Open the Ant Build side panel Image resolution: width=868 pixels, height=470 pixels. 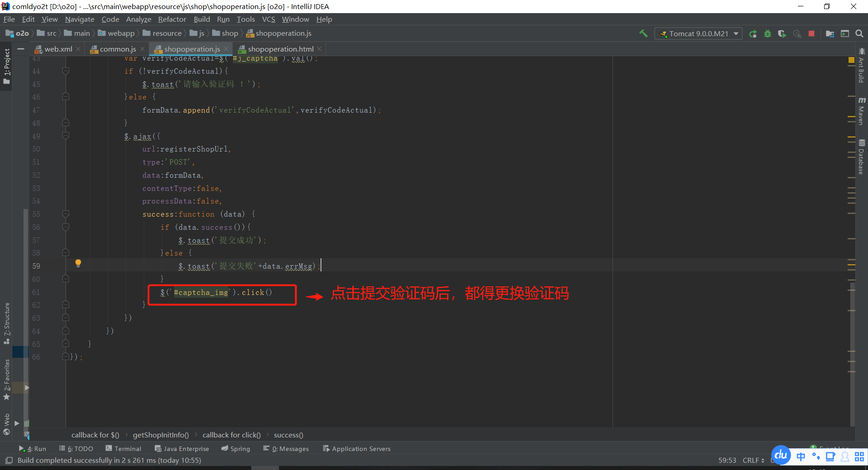[861, 66]
